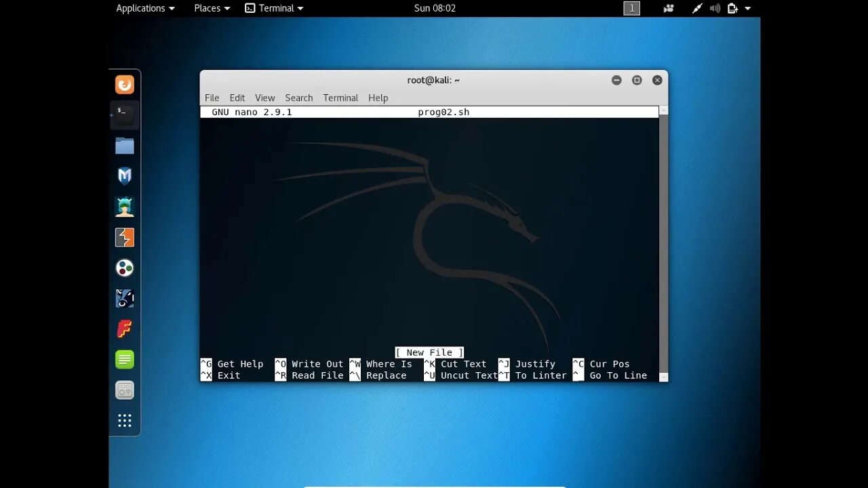Open the Applications menu
The image size is (868, 488).
coord(145,8)
